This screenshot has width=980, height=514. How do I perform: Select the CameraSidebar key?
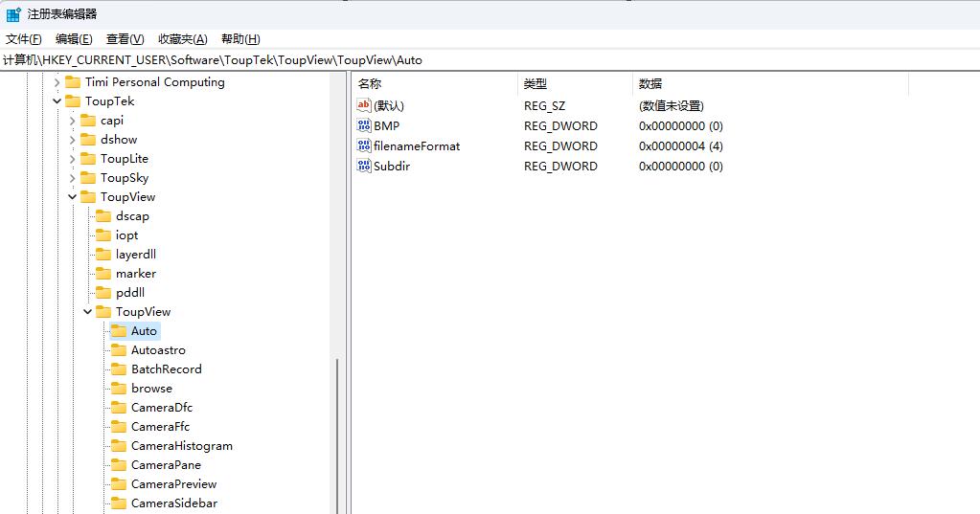(x=173, y=503)
